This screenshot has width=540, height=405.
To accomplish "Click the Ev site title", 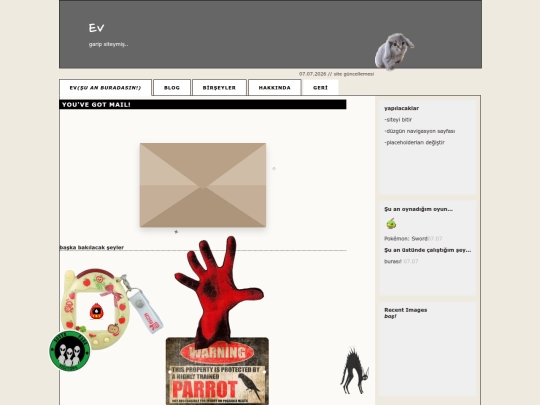I will pos(96,28).
